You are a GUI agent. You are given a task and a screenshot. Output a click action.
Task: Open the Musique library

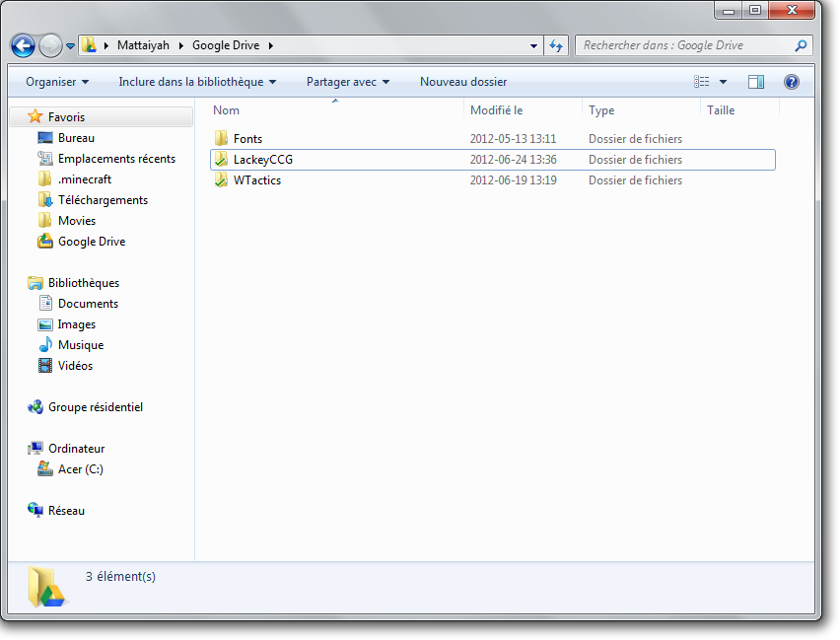[81, 345]
